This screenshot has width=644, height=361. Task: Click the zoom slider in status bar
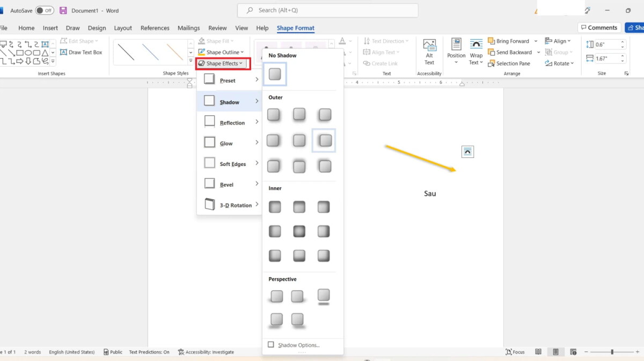pos(612,352)
